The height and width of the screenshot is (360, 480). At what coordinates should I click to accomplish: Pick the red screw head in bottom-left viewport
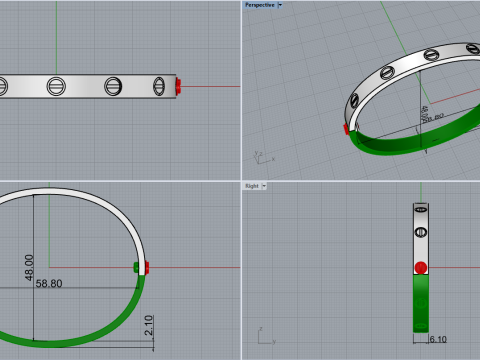coord(147,268)
